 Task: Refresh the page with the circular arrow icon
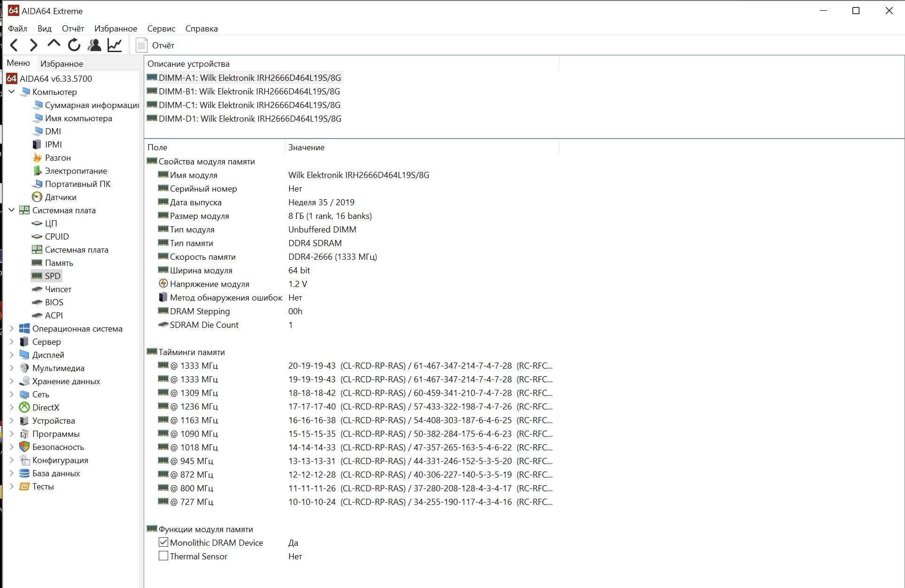tap(74, 45)
